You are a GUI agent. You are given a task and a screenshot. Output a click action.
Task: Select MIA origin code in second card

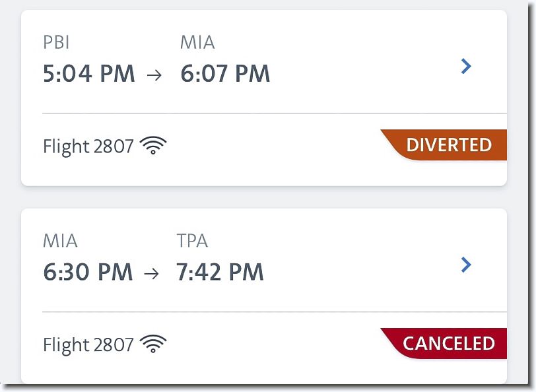click(x=60, y=241)
